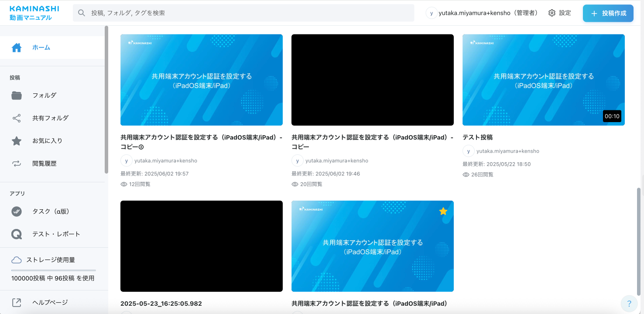
Task: Click author avatar of the コピー② post
Action: [126, 160]
